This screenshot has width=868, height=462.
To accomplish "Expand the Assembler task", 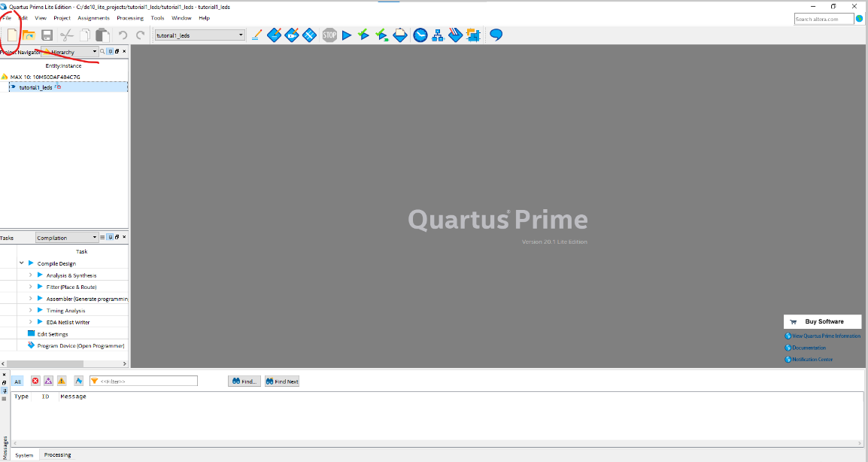I will (30, 299).
